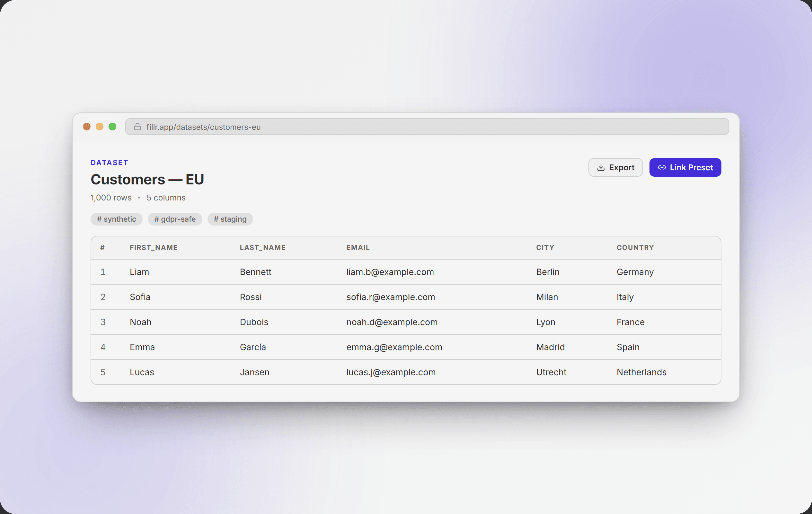Click the Export button

click(x=615, y=167)
